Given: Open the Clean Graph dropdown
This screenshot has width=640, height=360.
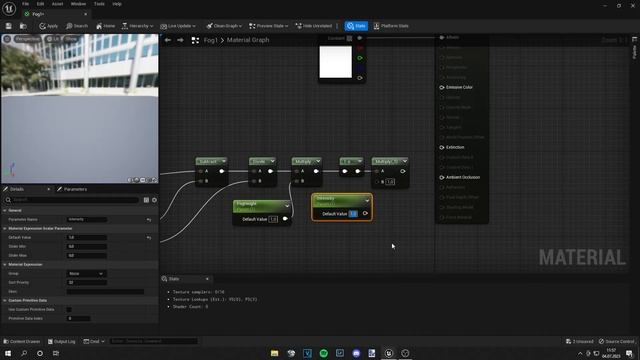Looking at the screenshot, I should pos(224,26).
